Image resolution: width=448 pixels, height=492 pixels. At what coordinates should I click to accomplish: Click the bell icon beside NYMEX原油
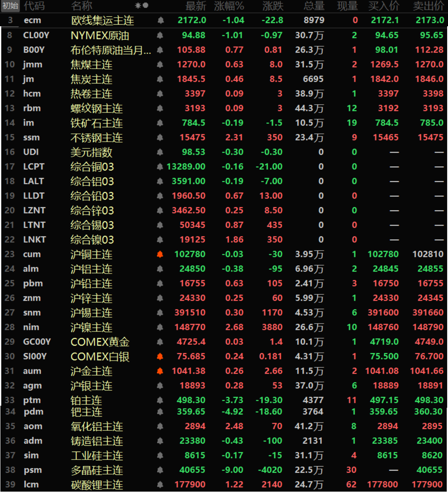[160, 35]
